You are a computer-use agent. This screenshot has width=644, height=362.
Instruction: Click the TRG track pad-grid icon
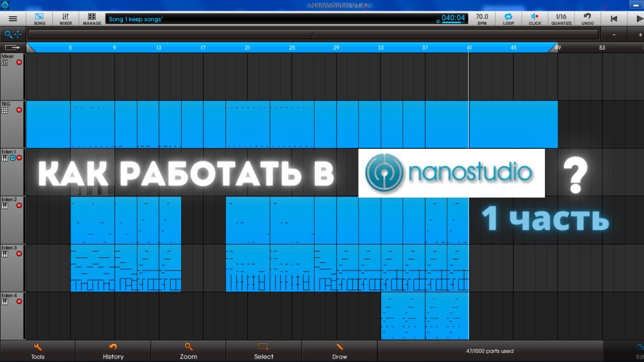[x=5, y=111]
